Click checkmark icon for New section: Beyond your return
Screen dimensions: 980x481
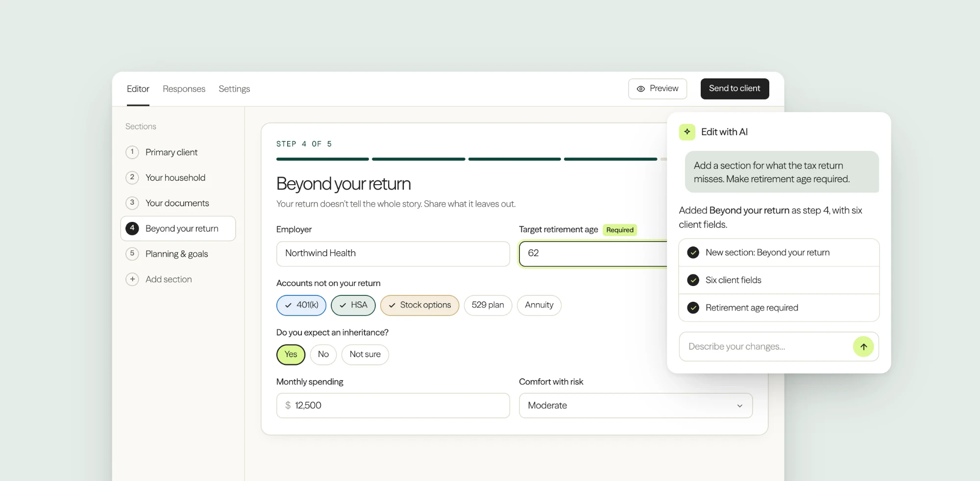(693, 253)
